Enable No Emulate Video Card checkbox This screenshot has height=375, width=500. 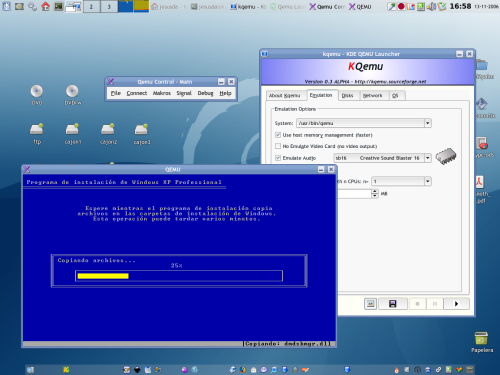(x=278, y=146)
